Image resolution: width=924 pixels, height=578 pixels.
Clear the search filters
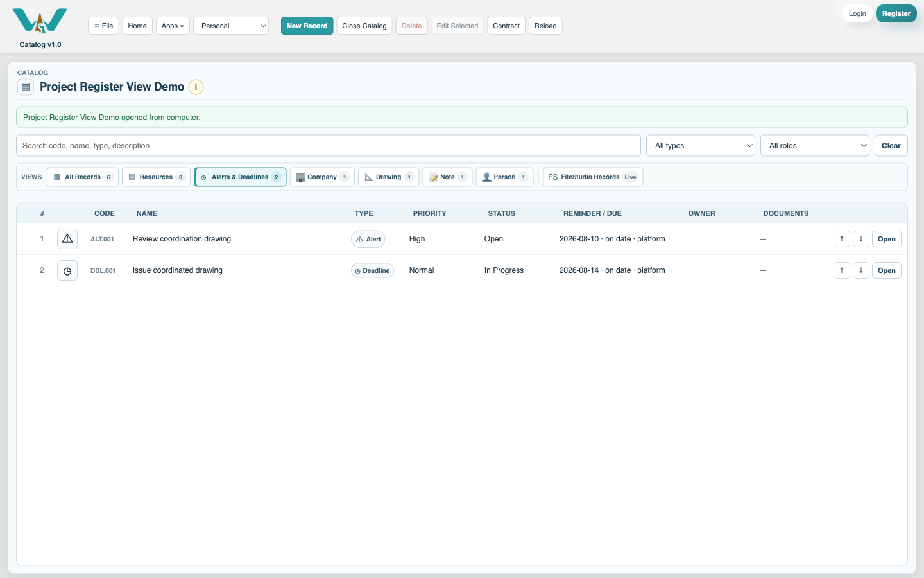tap(891, 146)
